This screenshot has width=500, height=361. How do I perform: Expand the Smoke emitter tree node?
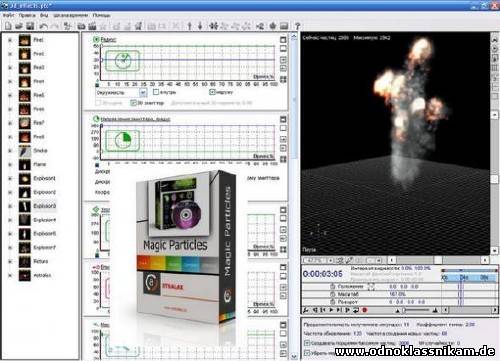point(10,151)
